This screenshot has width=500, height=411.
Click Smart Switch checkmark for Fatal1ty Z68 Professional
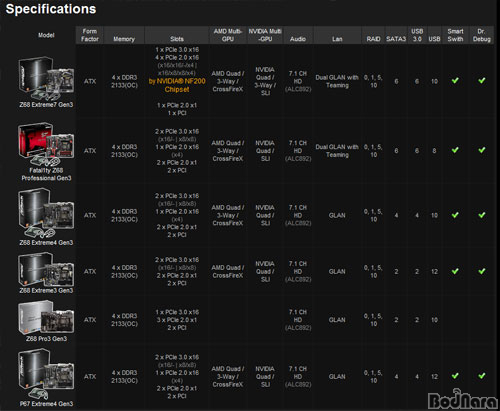[x=455, y=150]
